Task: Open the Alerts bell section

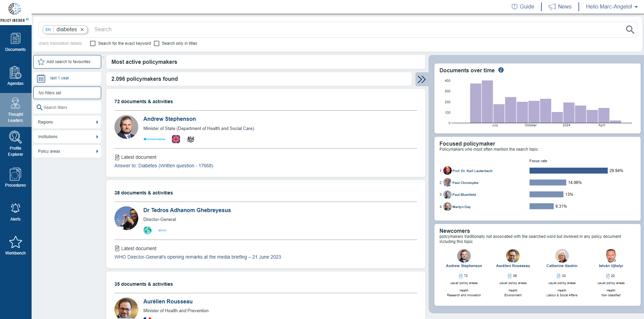Action: click(x=15, y=212)
